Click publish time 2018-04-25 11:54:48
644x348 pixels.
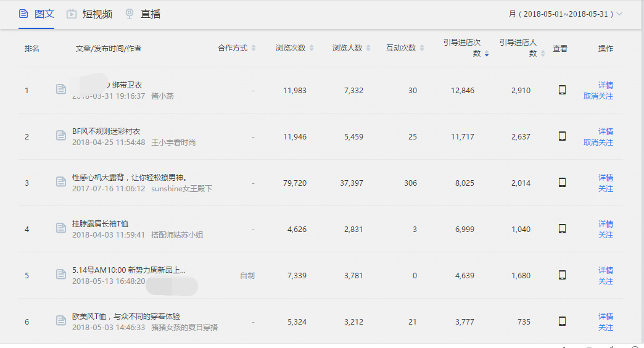[109, 143]
